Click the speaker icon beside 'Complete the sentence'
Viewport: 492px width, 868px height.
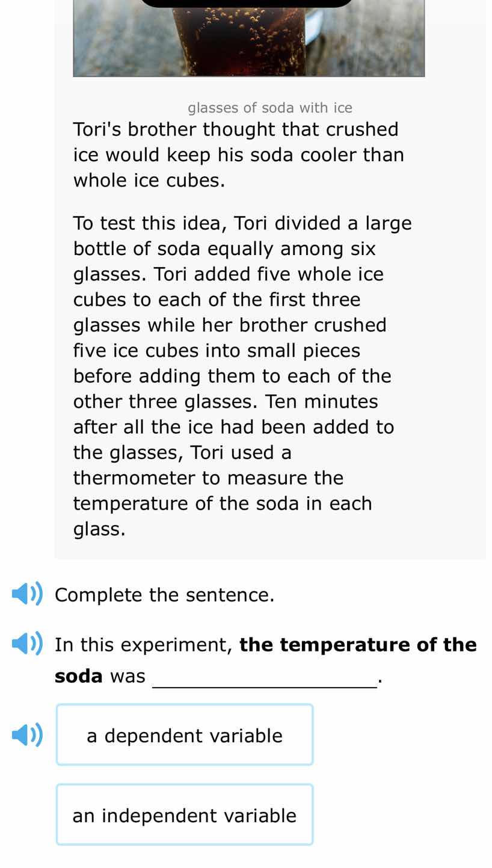click(x=26, y=593)
